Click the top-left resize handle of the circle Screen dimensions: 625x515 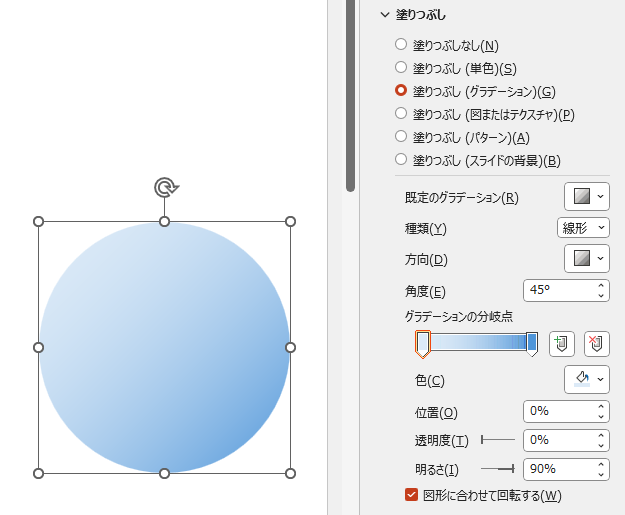coord(38,221)
